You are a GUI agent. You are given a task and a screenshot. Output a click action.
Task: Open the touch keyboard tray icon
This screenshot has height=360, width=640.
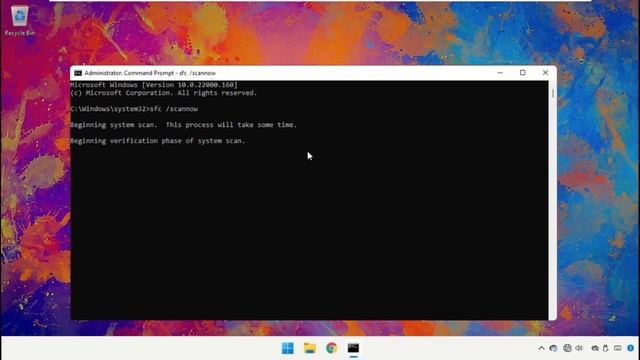tap(618, 348)
